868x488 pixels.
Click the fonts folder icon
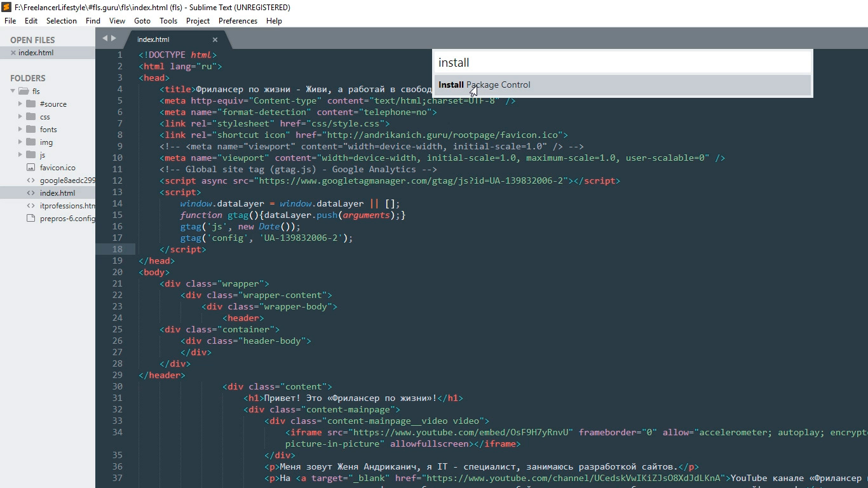pyautogui.click(x=31, y=130)
